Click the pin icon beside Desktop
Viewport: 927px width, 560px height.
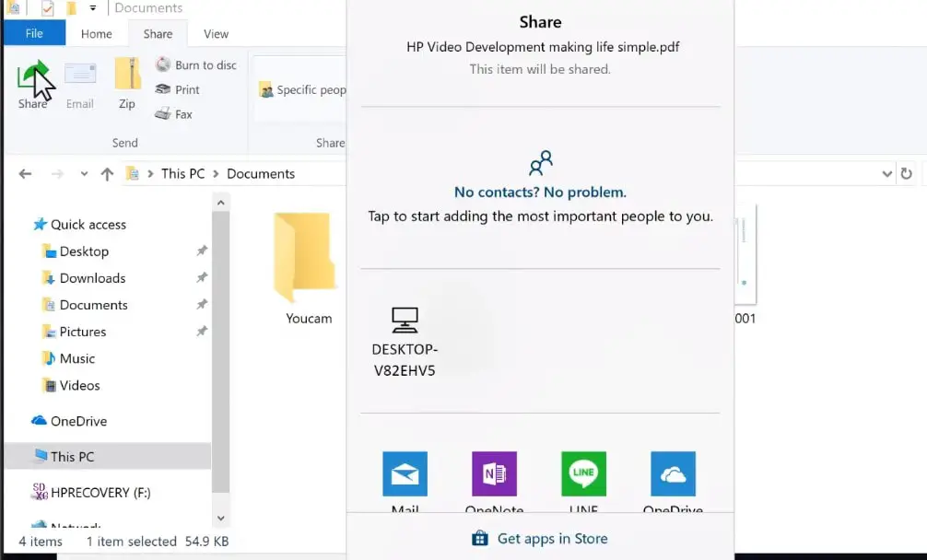202,251
